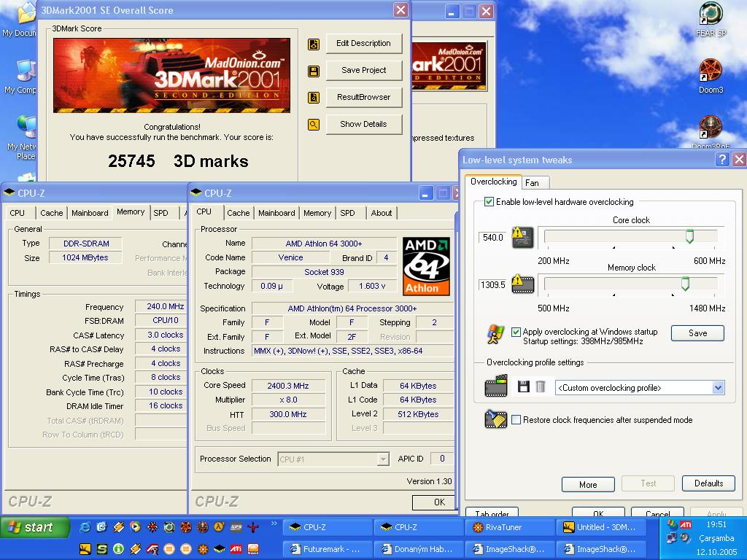Click the Low-level system tweaks help button
Image resolution: width=747 pixels, height=560 pixels.
(x=722, y=160)
